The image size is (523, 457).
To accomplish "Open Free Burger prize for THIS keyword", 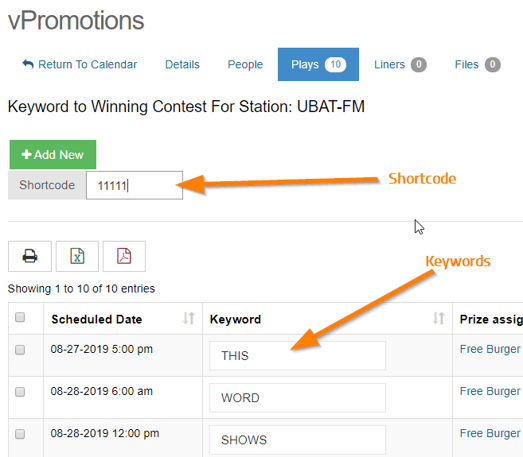I will 490,349.
